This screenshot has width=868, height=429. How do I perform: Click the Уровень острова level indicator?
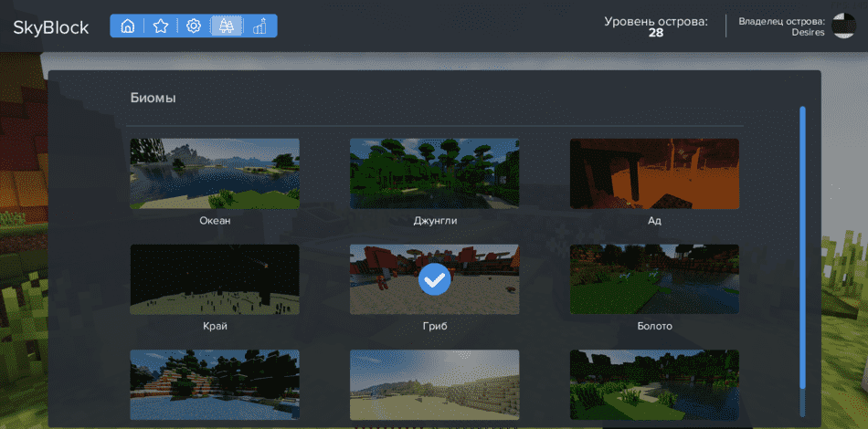(655, 26)
